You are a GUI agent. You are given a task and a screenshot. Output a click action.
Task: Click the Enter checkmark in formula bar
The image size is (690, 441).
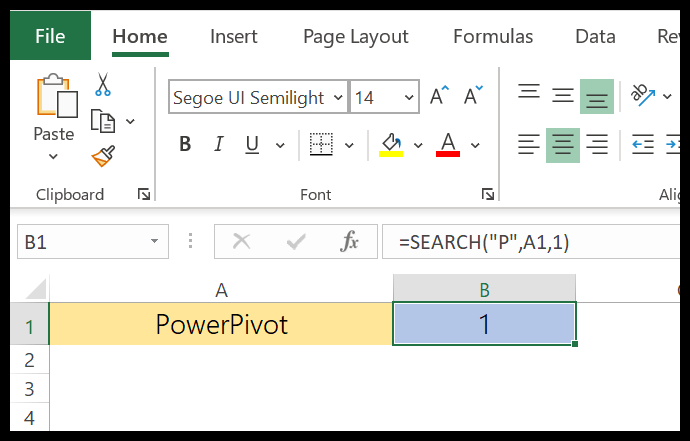(x=296, y=241)
